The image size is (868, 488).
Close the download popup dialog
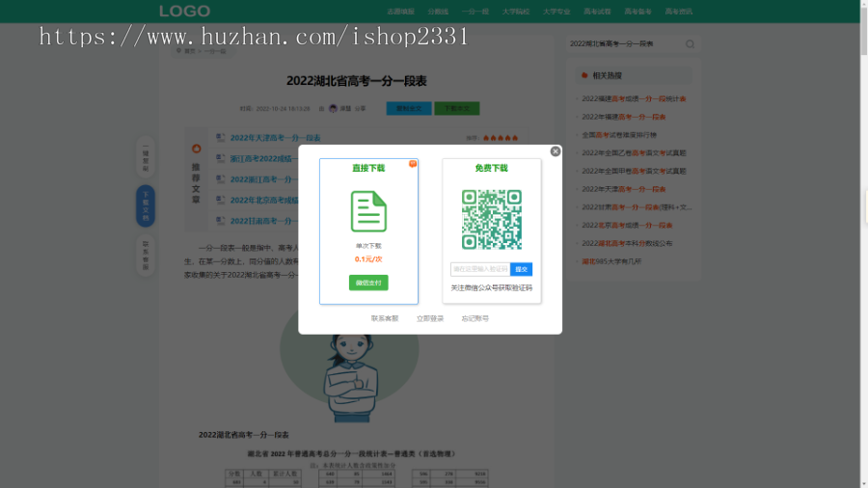tap(556, 151)
